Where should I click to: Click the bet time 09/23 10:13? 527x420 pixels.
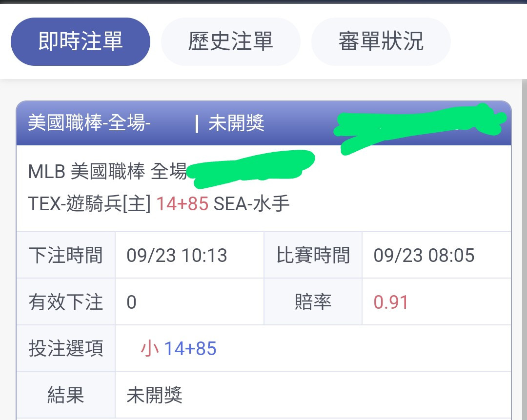click(x=177, y=255)
